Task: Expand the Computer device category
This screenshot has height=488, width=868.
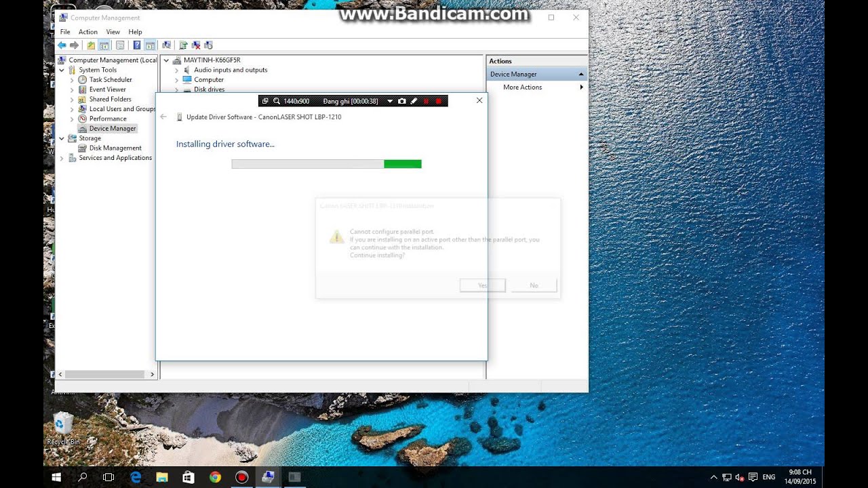Action: pyautogui.click(x=177, y=79)
